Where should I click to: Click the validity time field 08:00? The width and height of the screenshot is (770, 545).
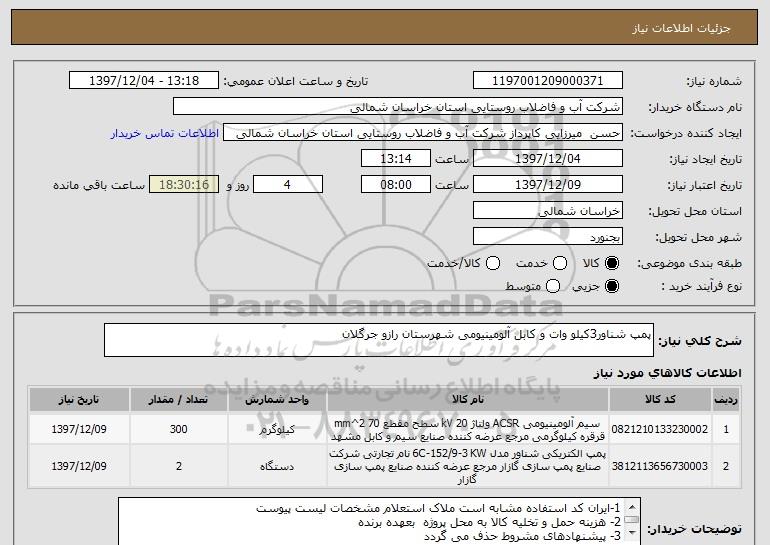coord(396,185)
